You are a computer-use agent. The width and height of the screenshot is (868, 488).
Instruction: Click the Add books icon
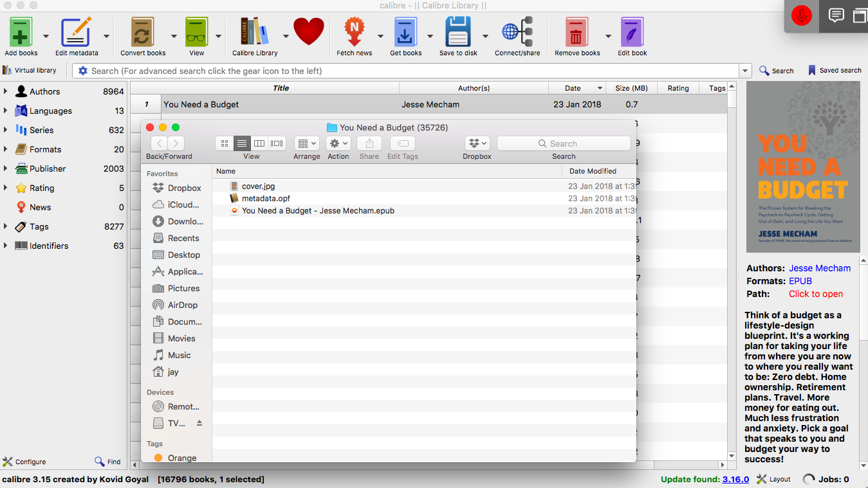click(21, 32)
